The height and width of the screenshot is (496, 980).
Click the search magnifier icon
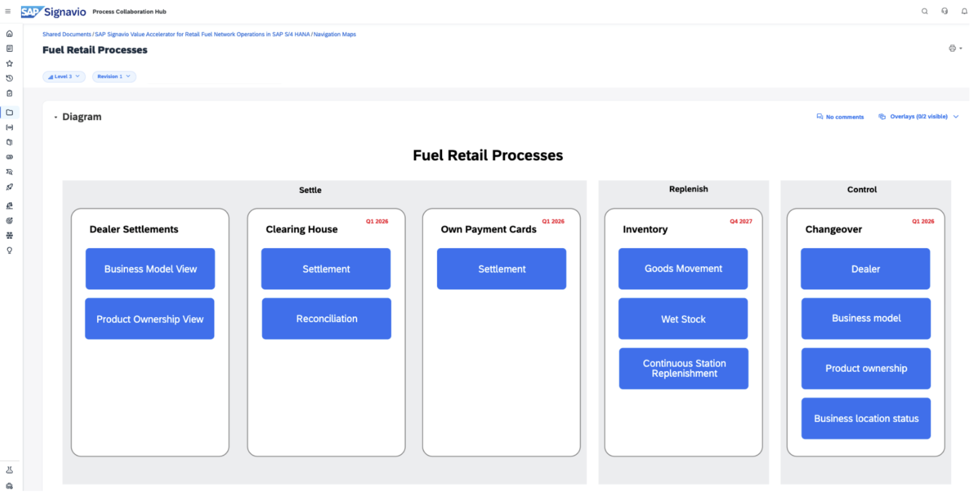click(x=924, y=12)
